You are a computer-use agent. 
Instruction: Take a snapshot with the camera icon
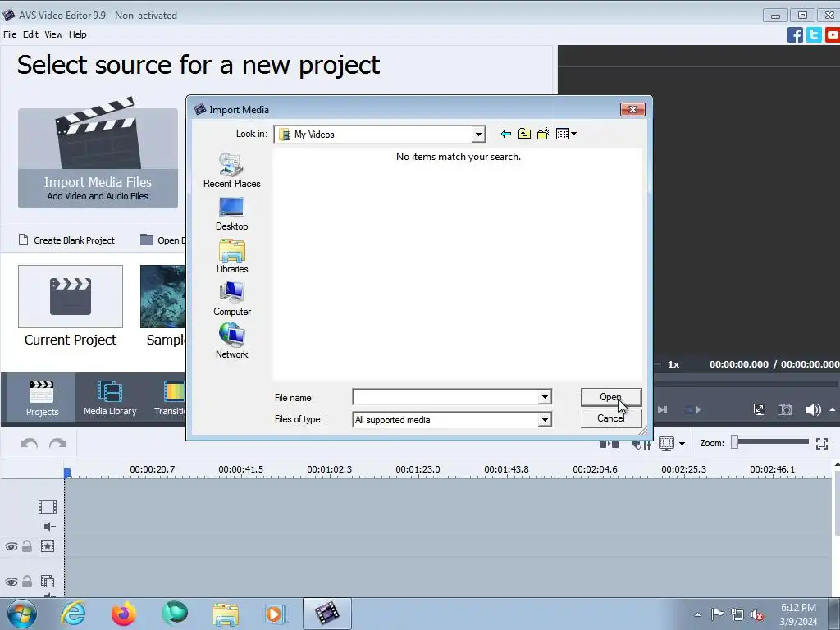coord(785,409)
